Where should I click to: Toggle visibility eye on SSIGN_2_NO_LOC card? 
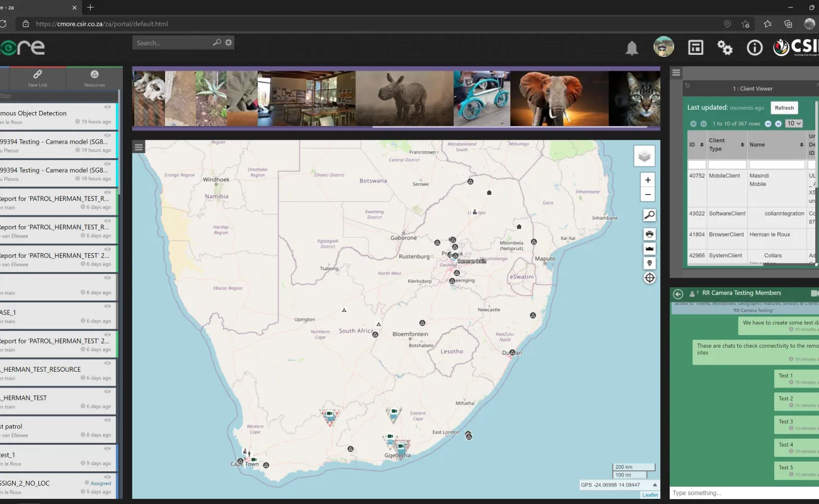(x=108, y=477)
